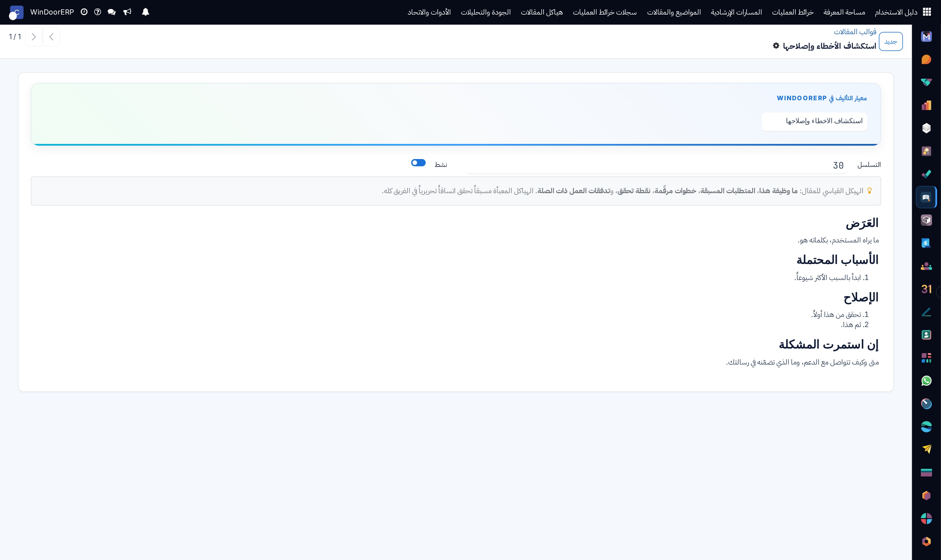Open notifications bell in top bar
The image size is (941, 560).
pos(145,12)
